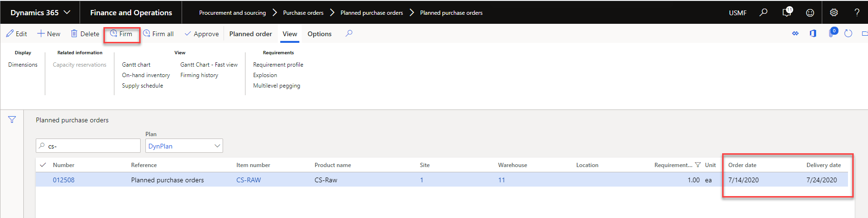Show the grid filter pane funnel
The height and width of the screenshot is (218, 868).
click(12, 120)
